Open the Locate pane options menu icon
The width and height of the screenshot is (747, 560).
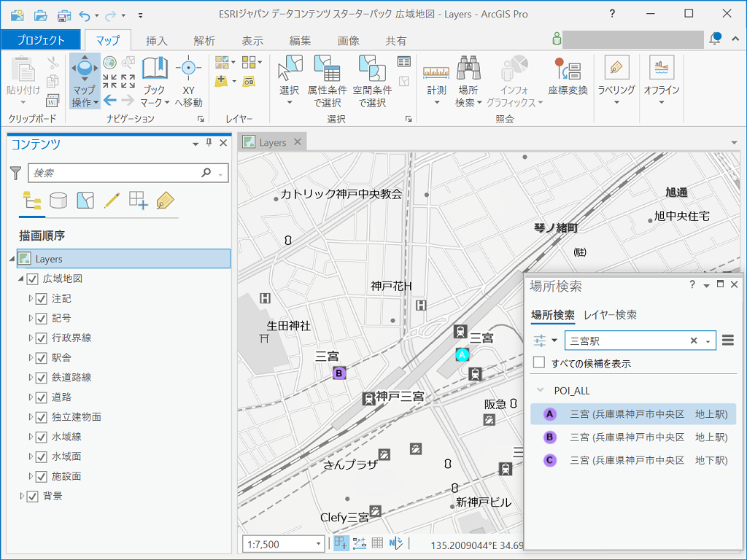(x=727, y=341)
